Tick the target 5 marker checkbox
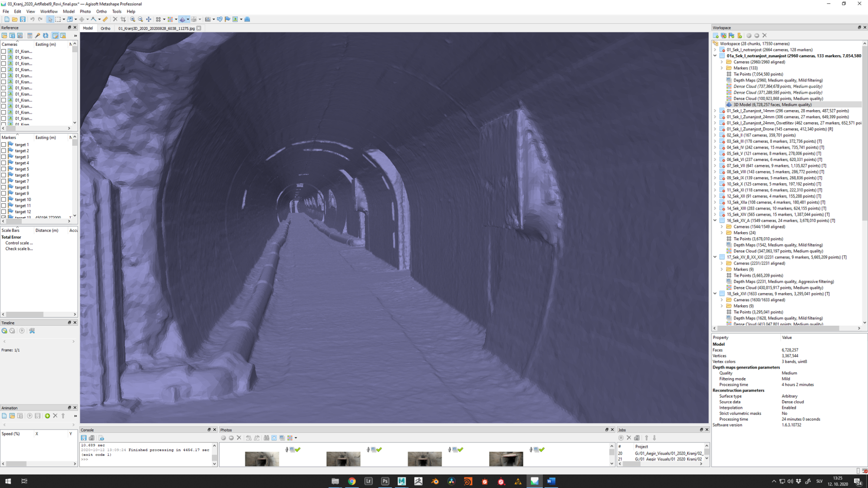868x488 pixels. pos(4,169)
